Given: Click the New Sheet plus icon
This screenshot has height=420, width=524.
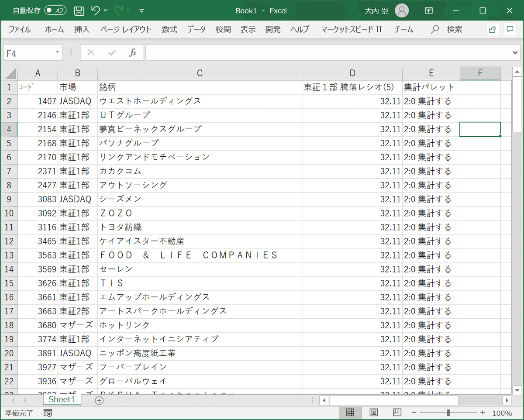Looking at the screenshot, I should click(x=99, y=400).
